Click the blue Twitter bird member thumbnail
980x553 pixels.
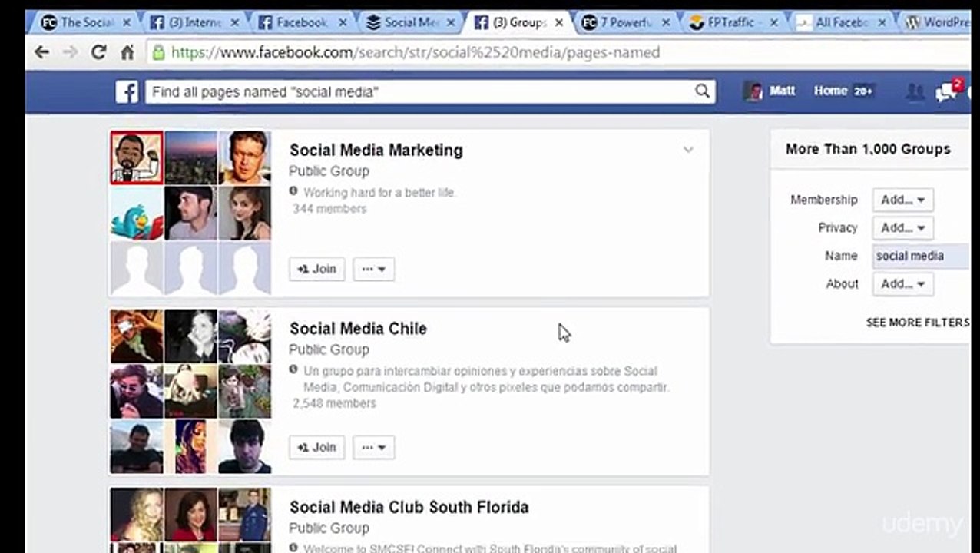point(137,213)
